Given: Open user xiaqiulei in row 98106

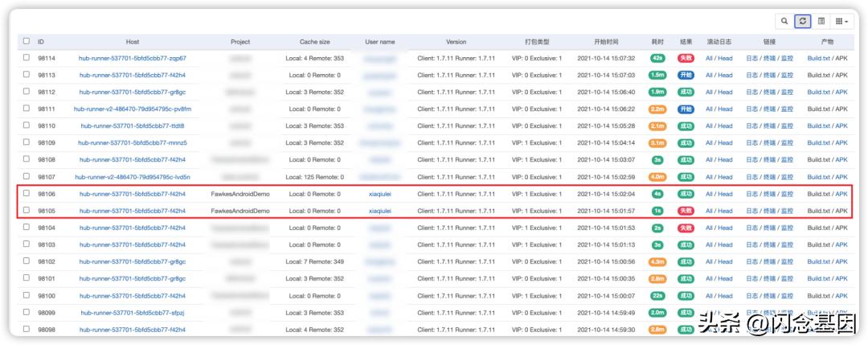Looking at the screenshot, I should click(x=380, y=194).
